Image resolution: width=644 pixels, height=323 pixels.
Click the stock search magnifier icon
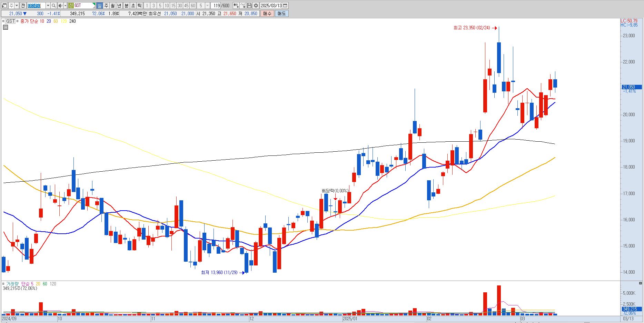point(53,6)
